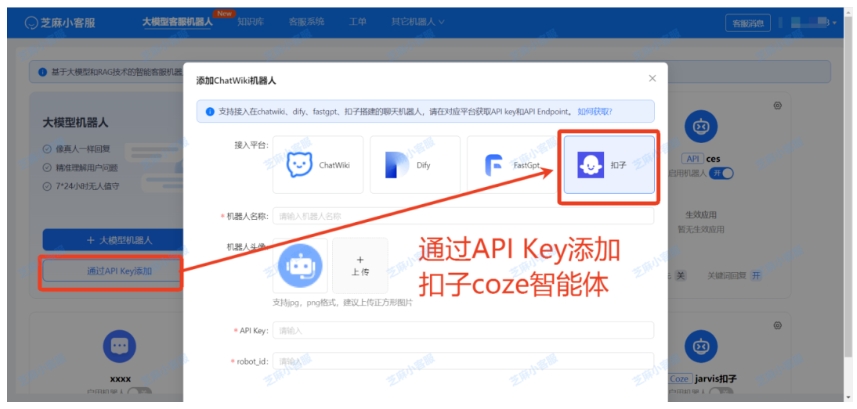Select the Dify platform card
The image size is (857, 409).
pyautogui.click(x=415, y=165)
